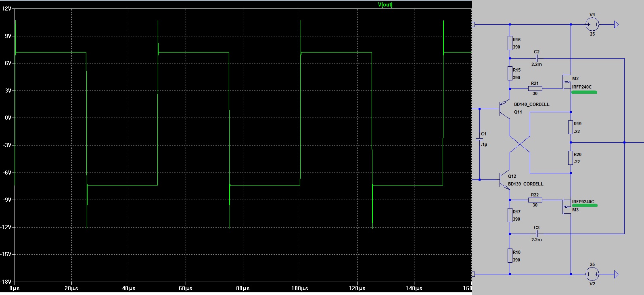Screen dimensions: 644x295
Task: Select the Q12 transistor symbol
Action: [x=504, y=180]
